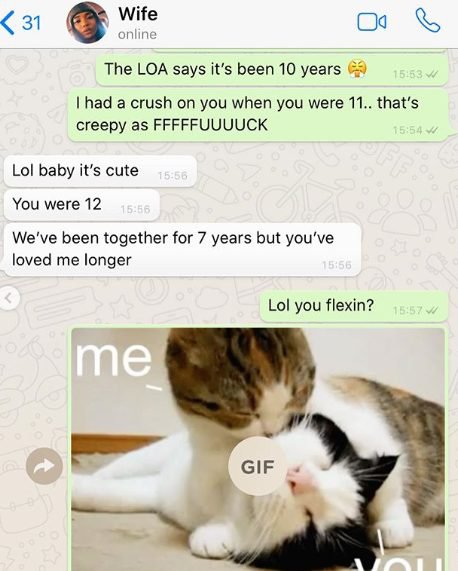The width and height of the screenshot is (458, 571).
Task: Open contact info via Wife name
Action: 138,14
